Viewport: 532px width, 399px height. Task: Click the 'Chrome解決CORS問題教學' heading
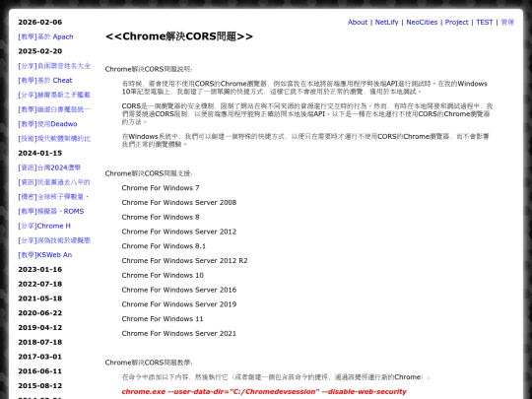149,363
